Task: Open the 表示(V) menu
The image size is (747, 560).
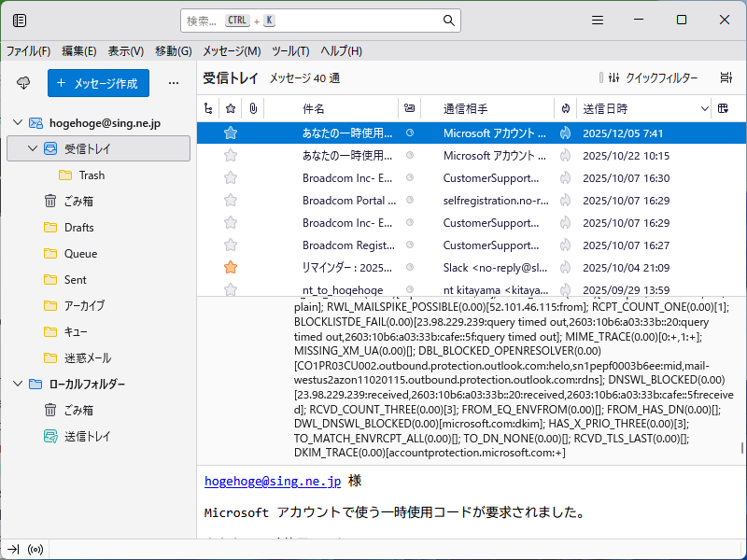Action: pyautogui.click(x=126, y=51)
